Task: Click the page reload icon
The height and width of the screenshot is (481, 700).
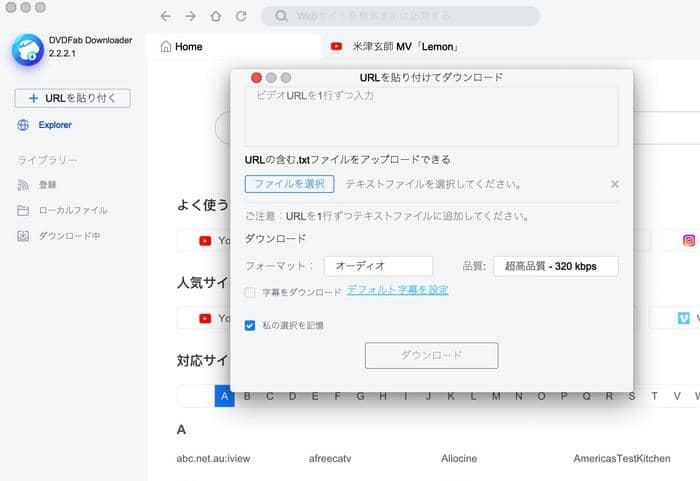Action: point(241,16)
